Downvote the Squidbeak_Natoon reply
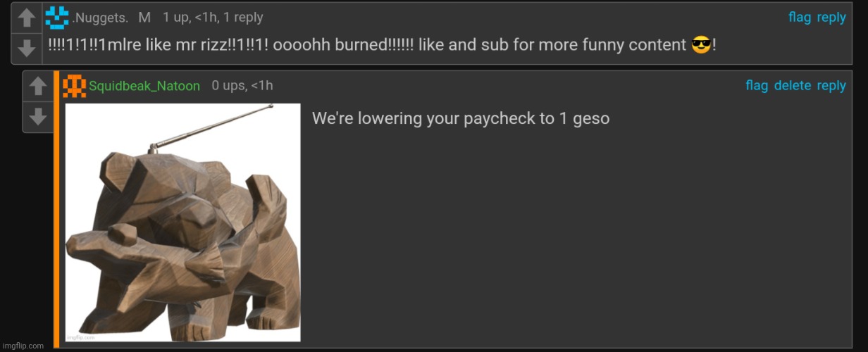The width and height of the screenshot is (868, 352). (x=37, y=117)
